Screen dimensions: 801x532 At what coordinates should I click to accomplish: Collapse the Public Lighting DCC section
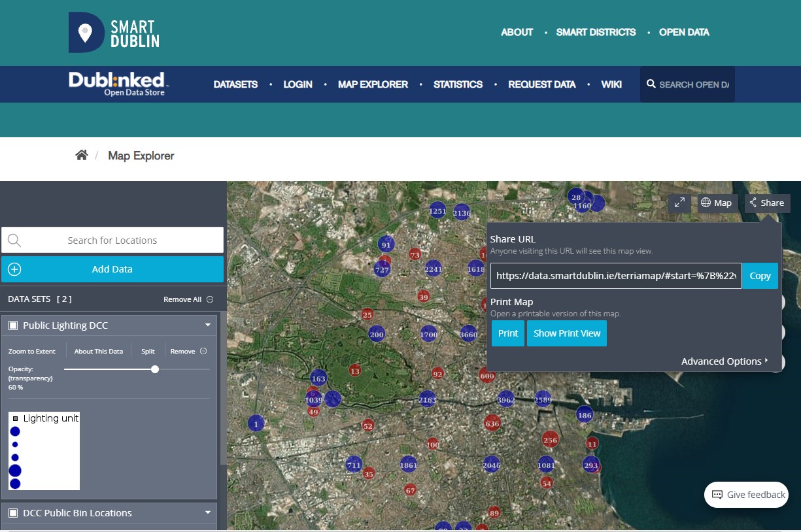point(208,325)
